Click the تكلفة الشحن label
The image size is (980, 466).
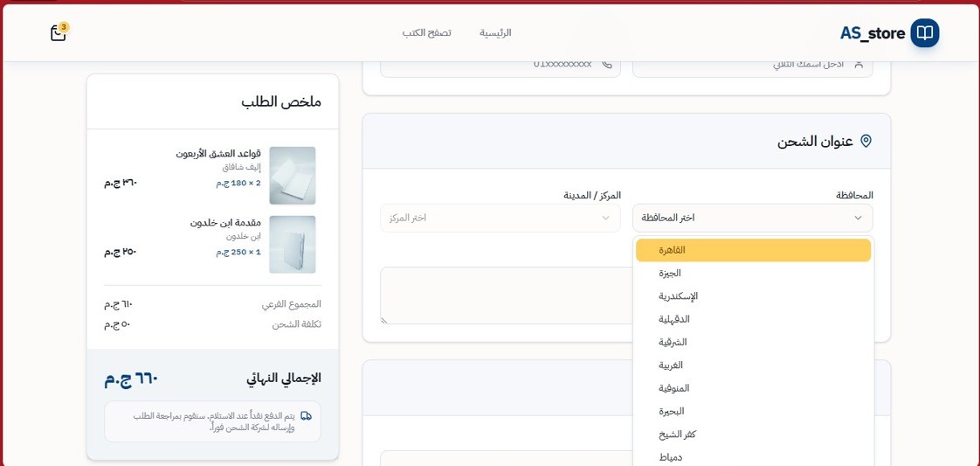pos(296,324)
